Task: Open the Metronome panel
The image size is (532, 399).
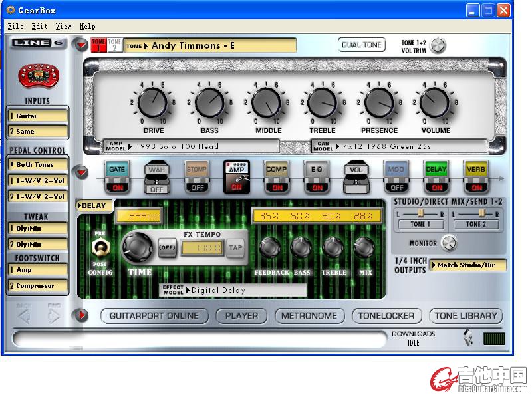Action: coord(309,315)
